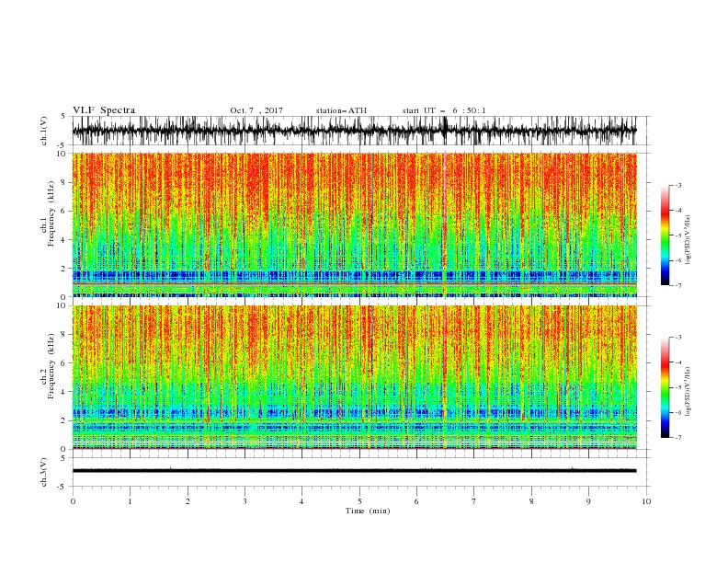Click the ch.3 waveform trace
728x563 pixels.
click(x=354, y=471)
